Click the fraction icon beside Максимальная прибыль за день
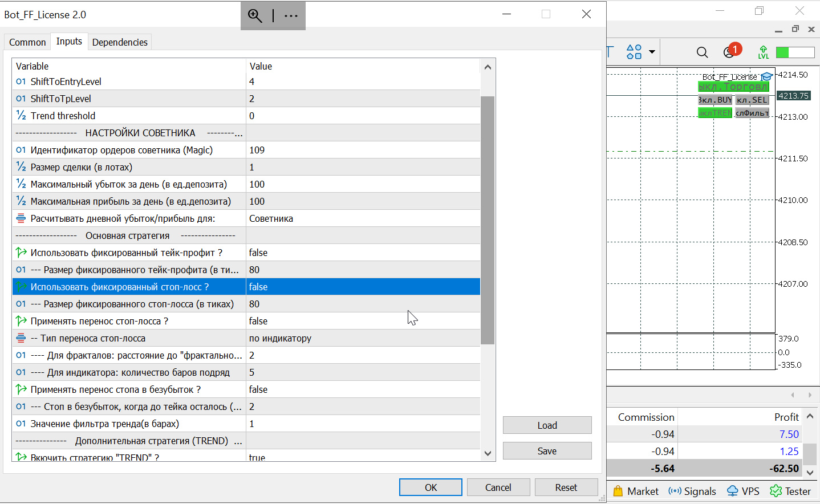820x504 pixels. tap(21, 201)
